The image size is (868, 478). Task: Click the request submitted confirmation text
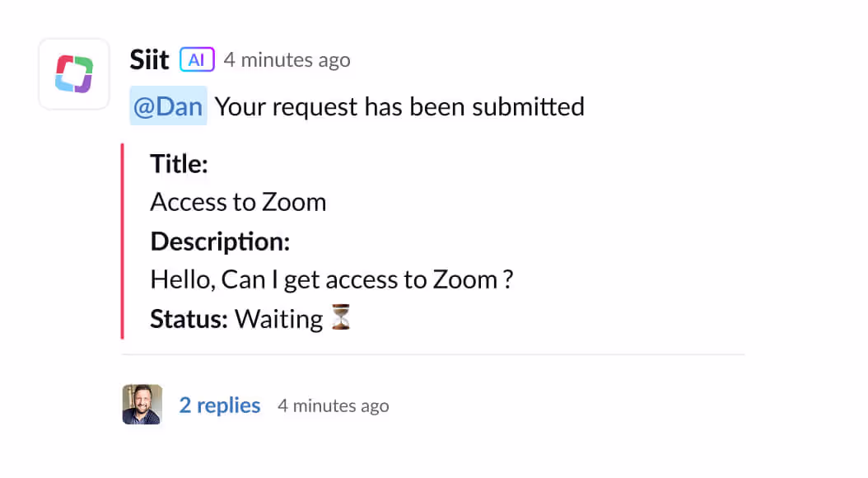tap(399, 105)
